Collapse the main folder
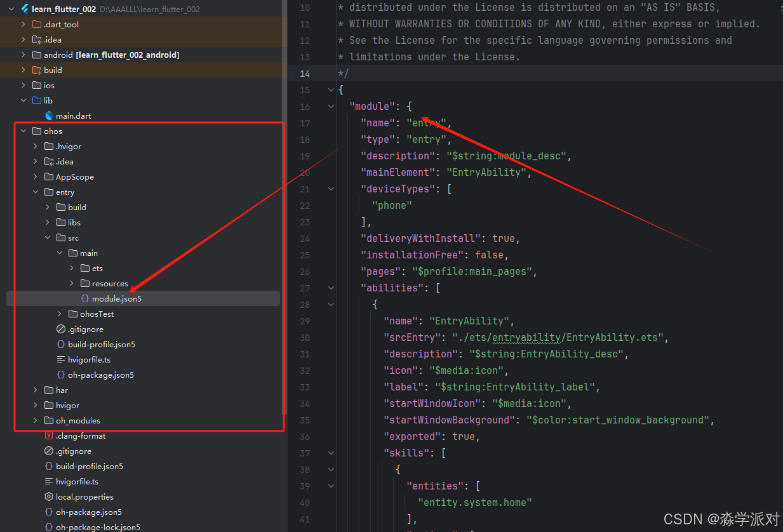 click(x=60, y=253)
